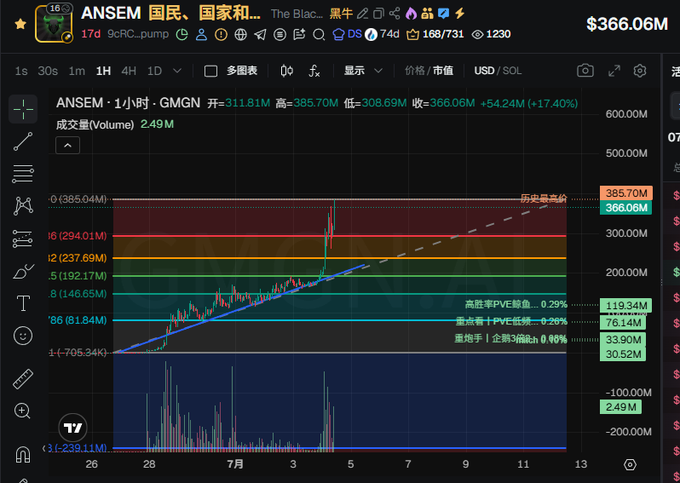Open chart settings gear in toolbar
The width and height of the screenshot is (680, 483).
(640, 71)
